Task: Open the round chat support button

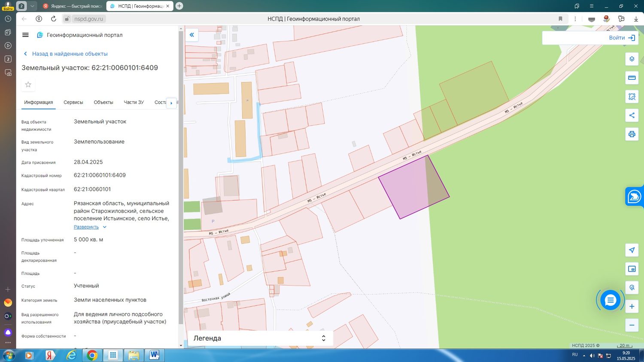Action: pos(610,300)
